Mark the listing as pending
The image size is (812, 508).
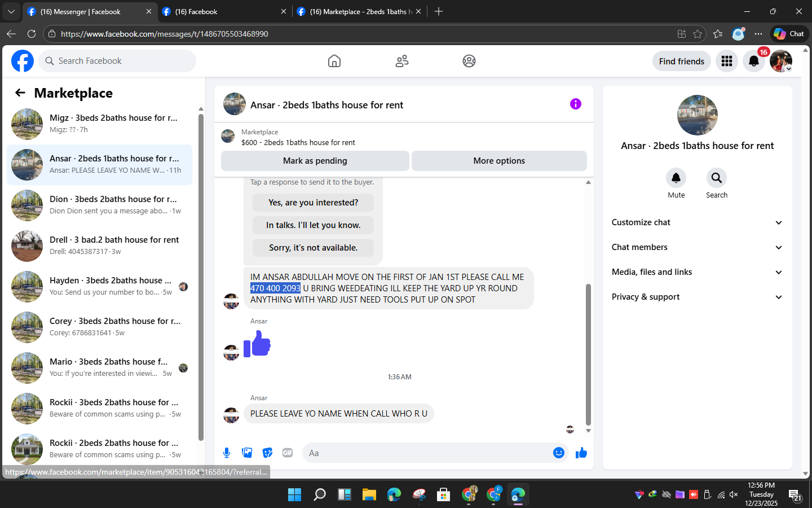pos(315,161)
